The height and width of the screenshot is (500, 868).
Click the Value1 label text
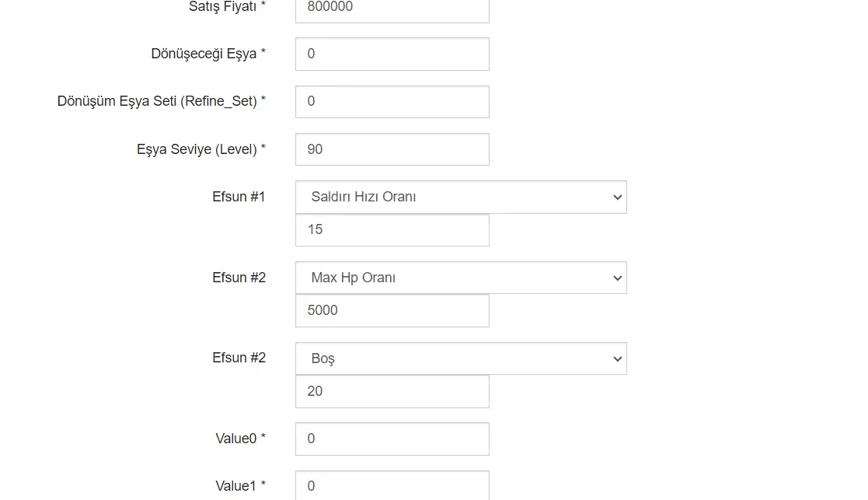240,486
